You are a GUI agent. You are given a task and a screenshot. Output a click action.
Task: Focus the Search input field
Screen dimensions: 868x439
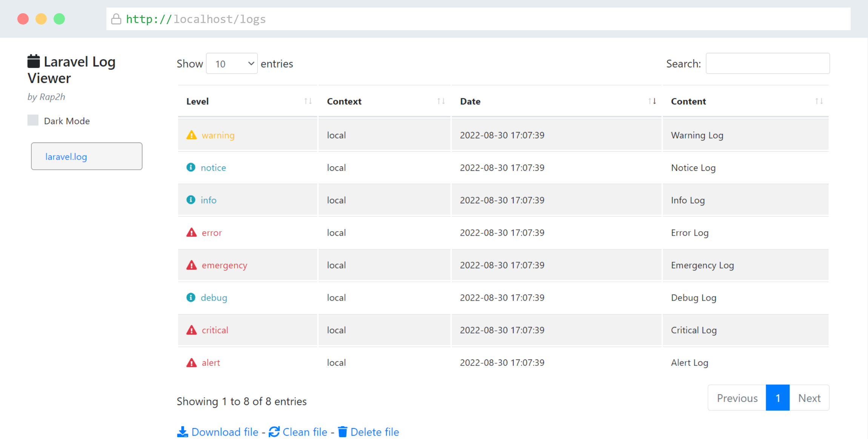[x=768, y=63]
